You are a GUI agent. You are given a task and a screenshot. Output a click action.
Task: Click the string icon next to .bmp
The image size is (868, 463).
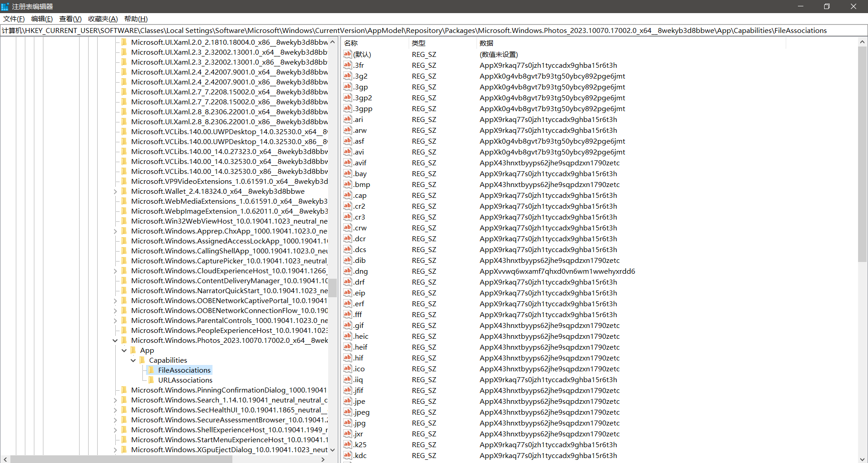point(347,184)
